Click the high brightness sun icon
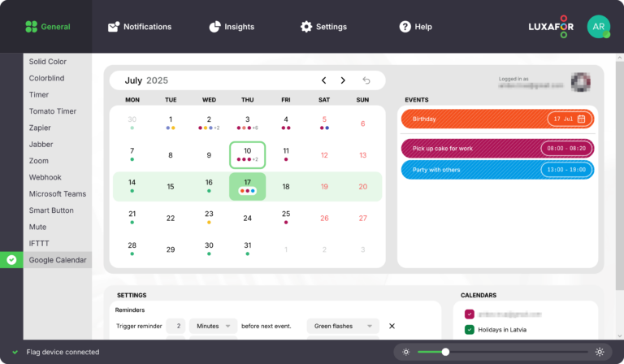The height and width of the screenshot is (364, 624). point(600,352)
